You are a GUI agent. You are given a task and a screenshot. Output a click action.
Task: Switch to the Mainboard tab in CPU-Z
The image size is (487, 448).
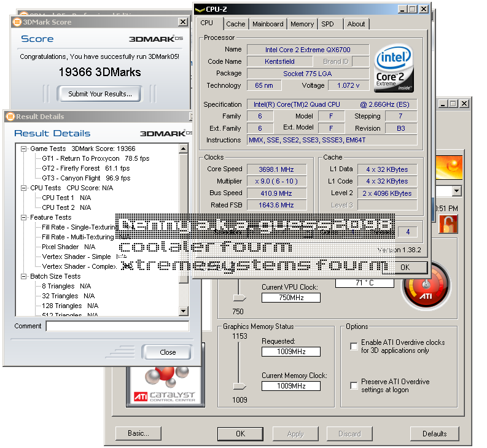click(268, 24)
